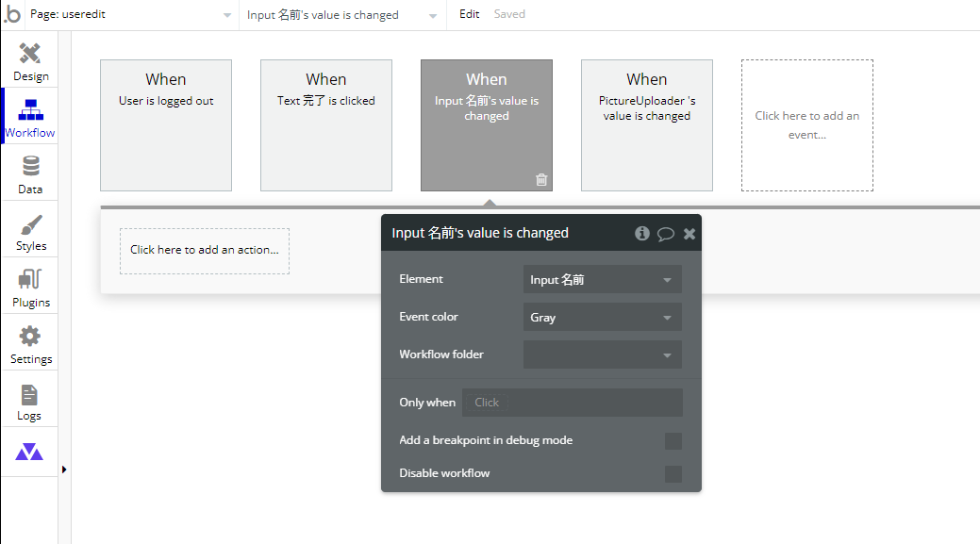The width and height of the screenshot is (980, 544).
Task: Open the Element dropdown showing Input 名前
Action: pyautogui.click(x=603, y=279)
